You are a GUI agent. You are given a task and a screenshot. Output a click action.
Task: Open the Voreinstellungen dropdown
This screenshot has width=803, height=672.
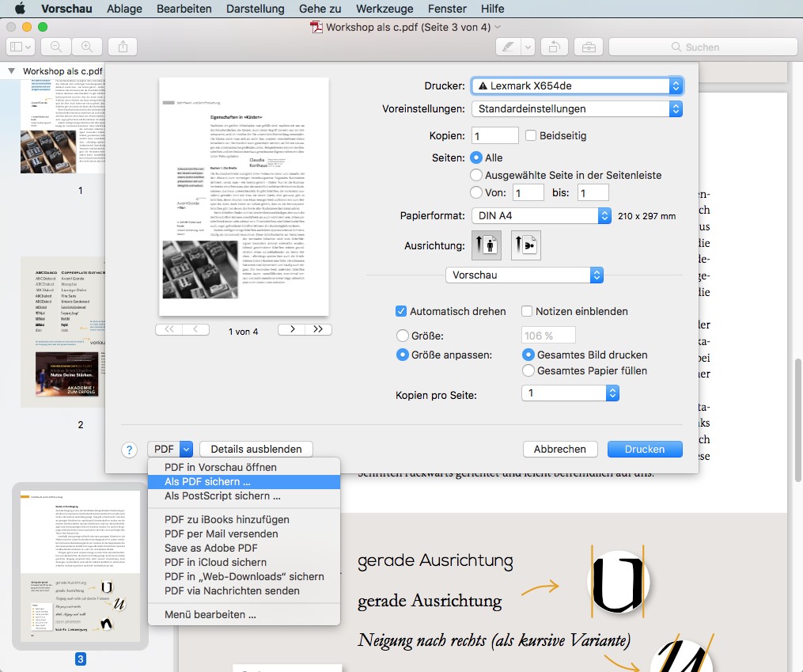(x=578, y=108)
